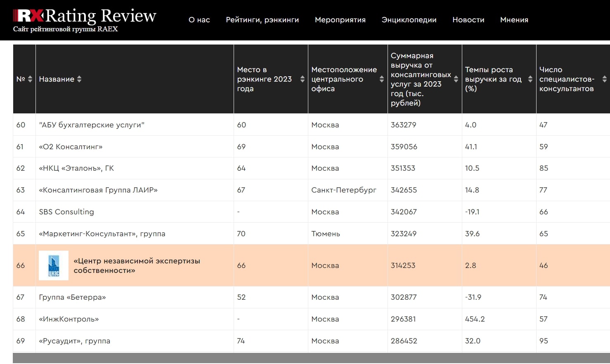Click revenue value 296381

pos(404,319)
